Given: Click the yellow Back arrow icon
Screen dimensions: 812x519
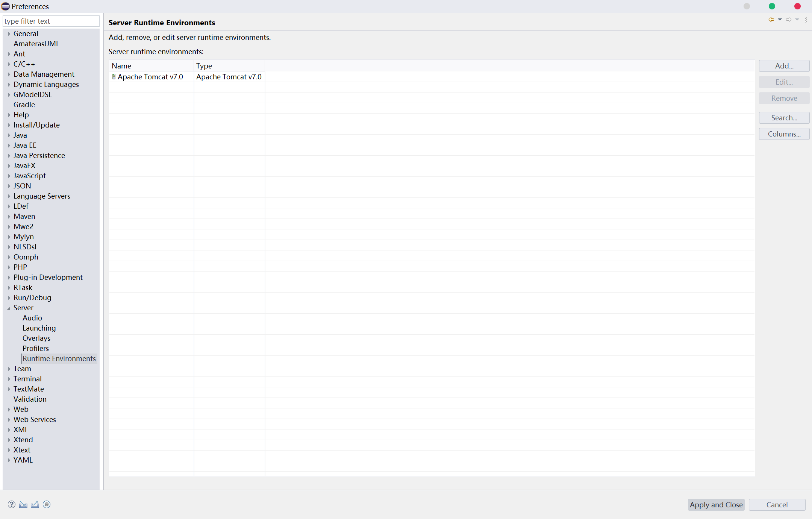Looking at the screenshot, I should tap(771, 20).
